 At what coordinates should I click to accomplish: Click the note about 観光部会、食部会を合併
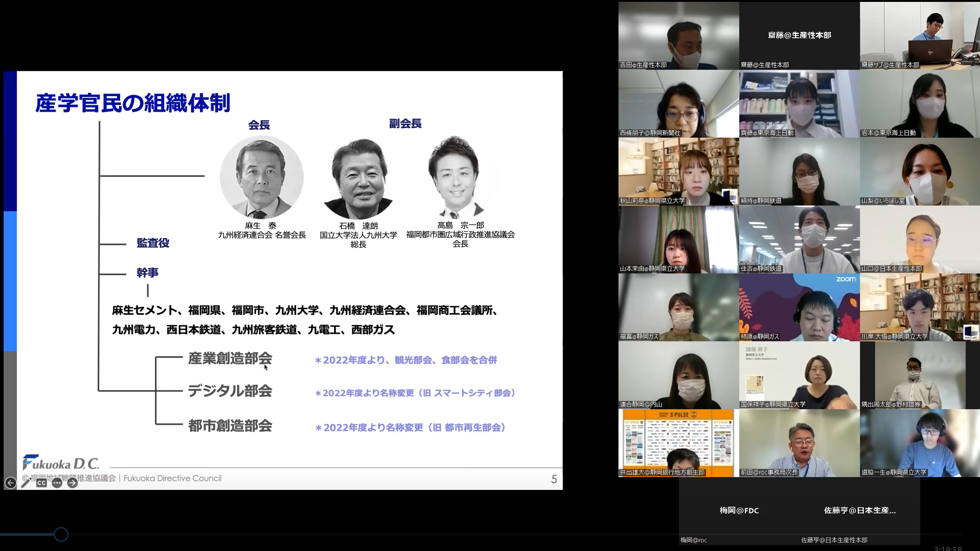pos(406,360)
